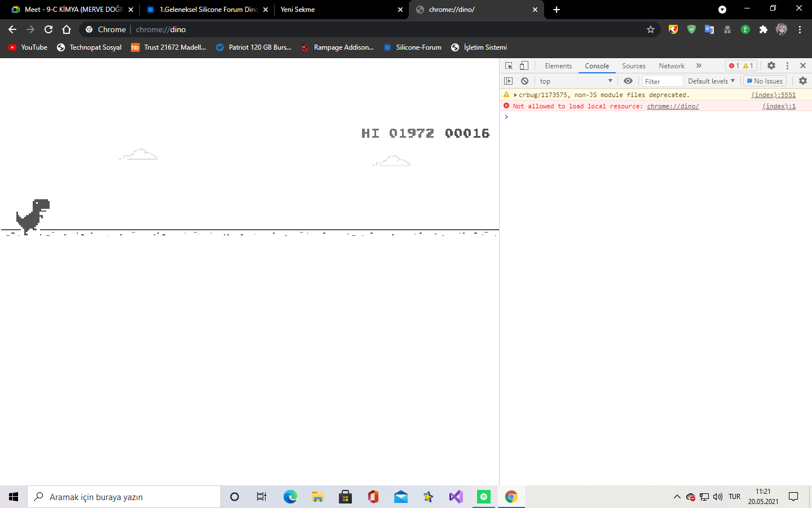
Task: Open DevTools settings gear
Action: click(x=771, y=66)
